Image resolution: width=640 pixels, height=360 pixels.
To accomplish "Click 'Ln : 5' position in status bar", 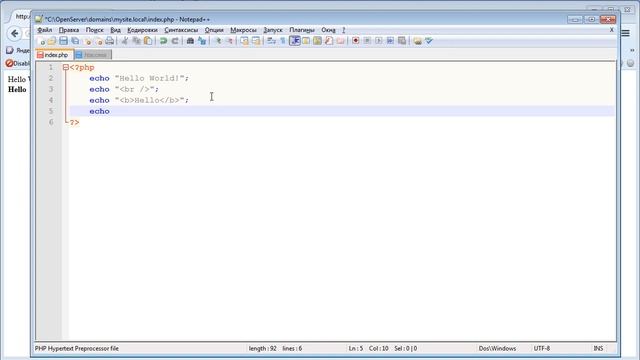I will click(356, 349).
